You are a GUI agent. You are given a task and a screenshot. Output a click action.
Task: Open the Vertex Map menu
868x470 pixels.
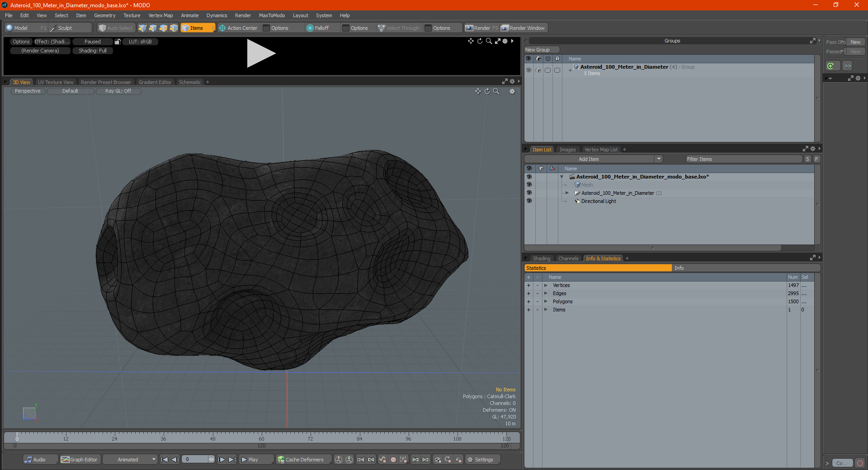click(x=160, y=15)
